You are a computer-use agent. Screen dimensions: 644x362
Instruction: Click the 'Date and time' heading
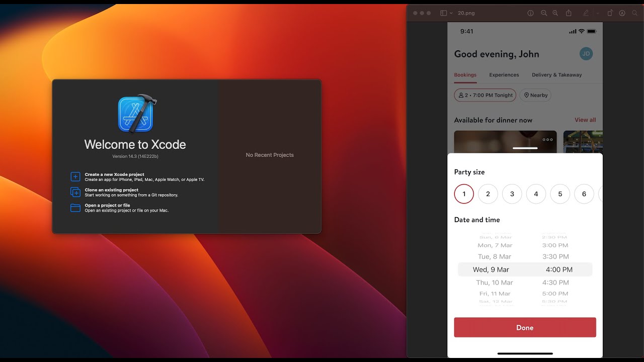[477, 220]
